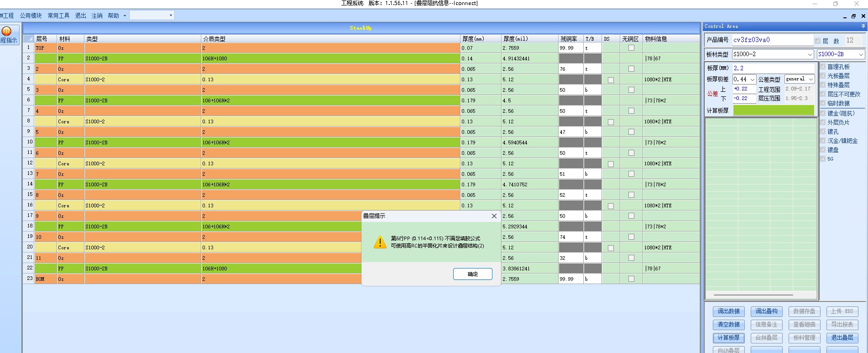Click row header number 6
Viewport: 868px width, 353px height.
[x=29, y=100]
